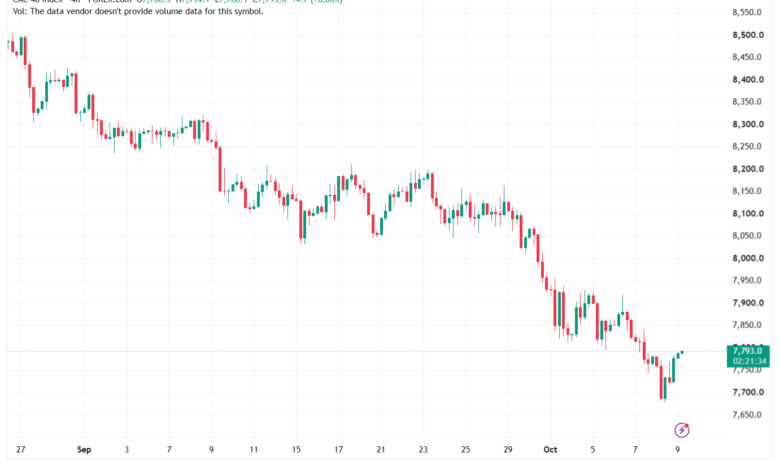780x470 pixels.
Task: Select the 8,350.0 price axis label
Action: 747,102
